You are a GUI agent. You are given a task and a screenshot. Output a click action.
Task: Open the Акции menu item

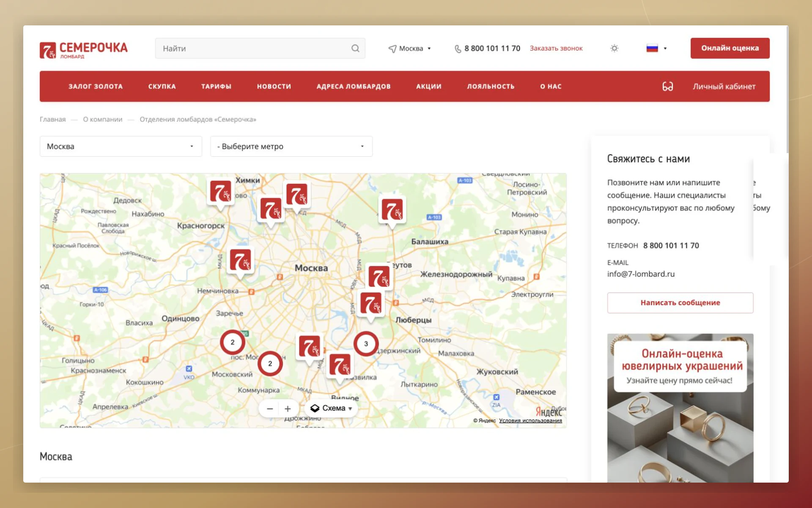[429, 86]
